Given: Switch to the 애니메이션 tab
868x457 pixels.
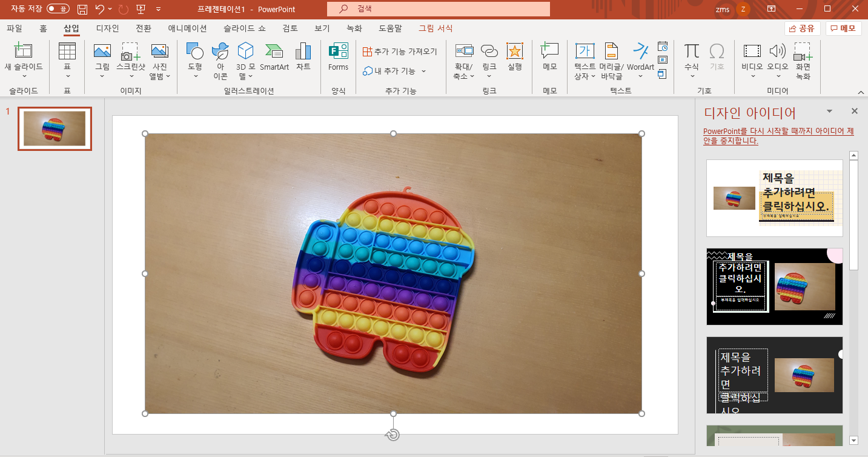Looking at the screenshot, I should (187, 28).
